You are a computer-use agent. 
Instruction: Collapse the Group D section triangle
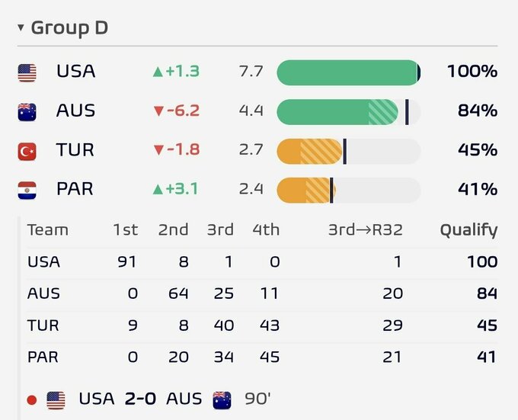(21, 27)
